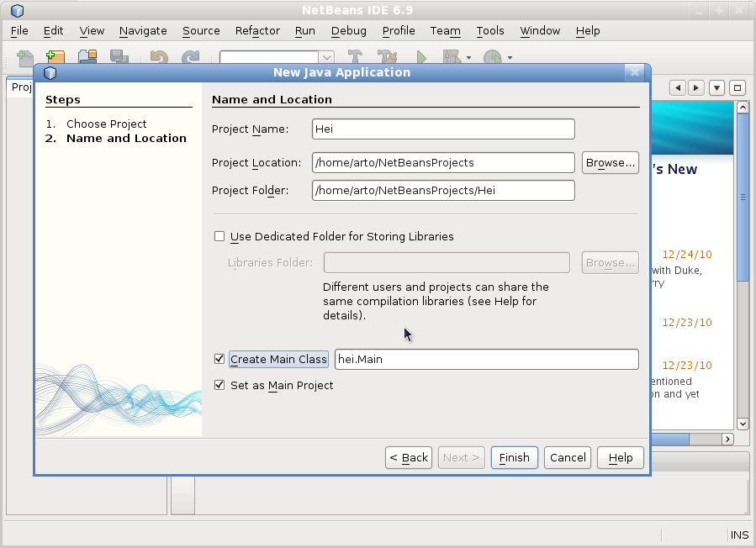Uncheck the Set as Main Project checkbox
This screenshot has width=756, height=548.
pos(219,385)
